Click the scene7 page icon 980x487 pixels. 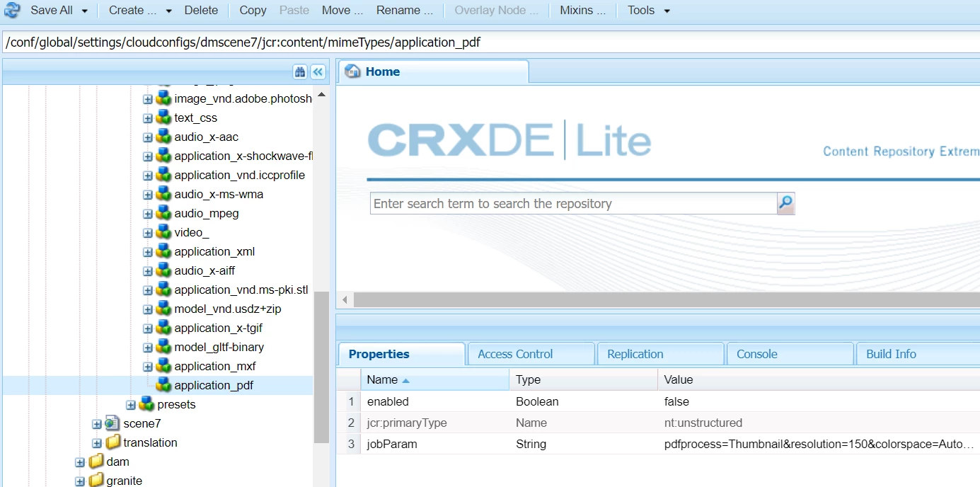pyautogui.click(x=113, y=423)
